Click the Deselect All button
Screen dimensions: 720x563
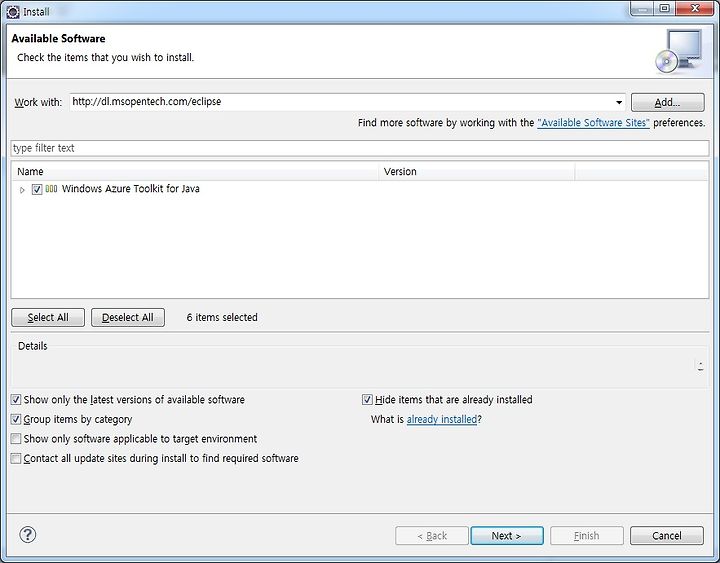[x=128, y=317]
